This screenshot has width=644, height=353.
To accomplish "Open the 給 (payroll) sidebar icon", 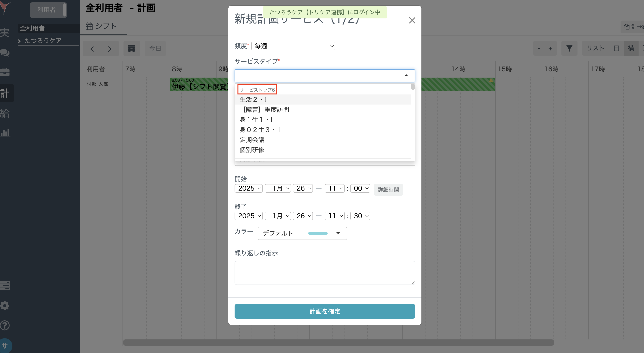I will click(5, 113).
